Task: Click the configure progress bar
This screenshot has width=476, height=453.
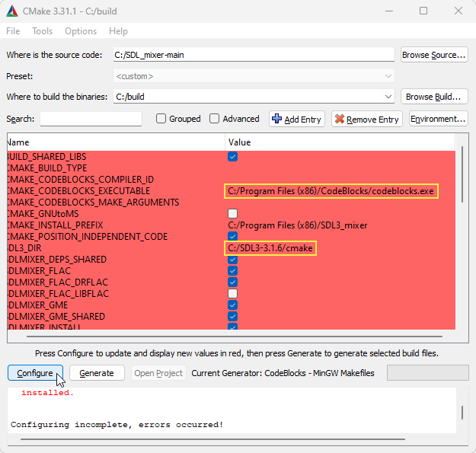Action: click(x=428, y=373)
